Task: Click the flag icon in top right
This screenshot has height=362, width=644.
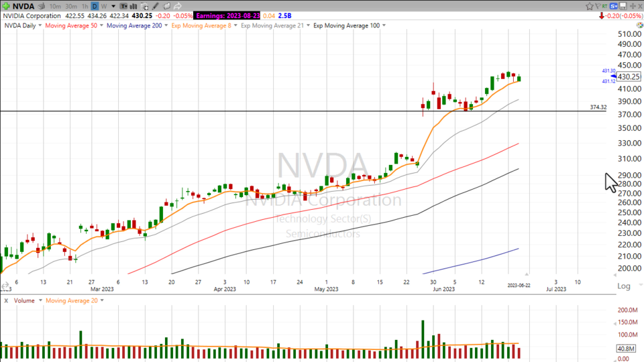Action: tap(598, 6)
